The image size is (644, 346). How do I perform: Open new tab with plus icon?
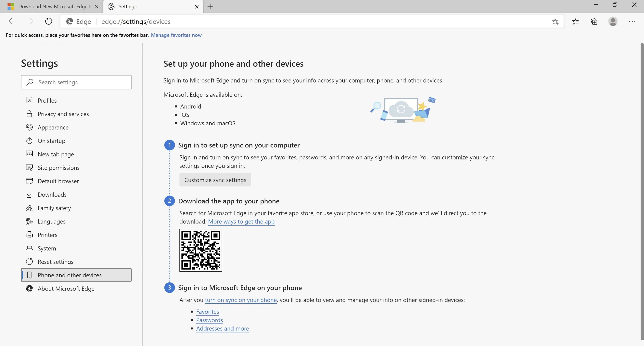[x=210, y=6]
